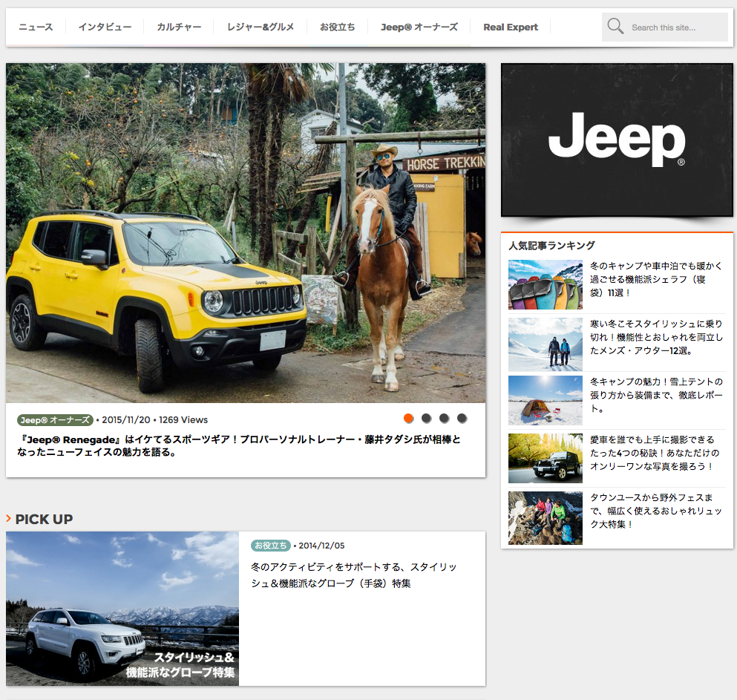Switch to the third carousel slide dot
The width and height of the screenshot is (737, 700).
pyautogui.click(x=444, y=418)
